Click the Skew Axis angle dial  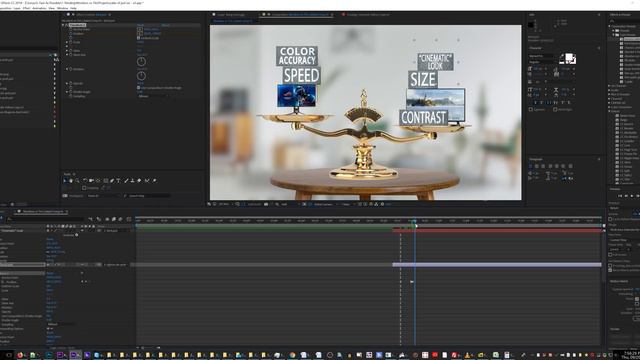click(141, 62)
